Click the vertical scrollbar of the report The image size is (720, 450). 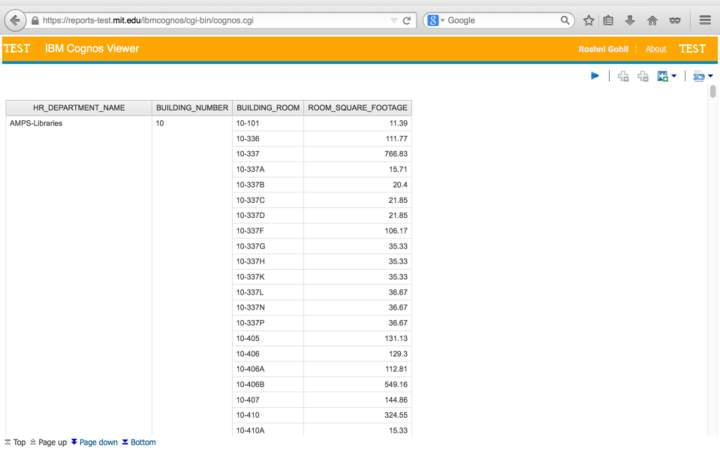[713, 92]
